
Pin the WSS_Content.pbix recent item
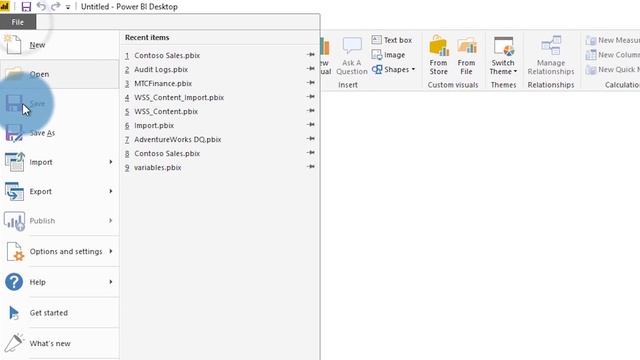(311, 110)
